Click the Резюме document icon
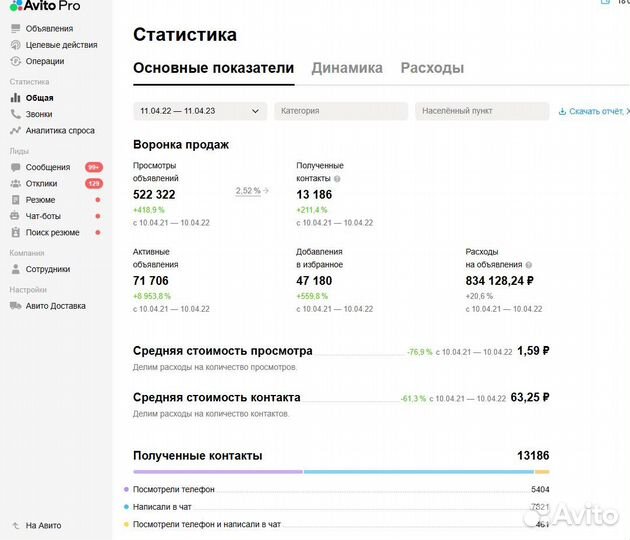 16,200
